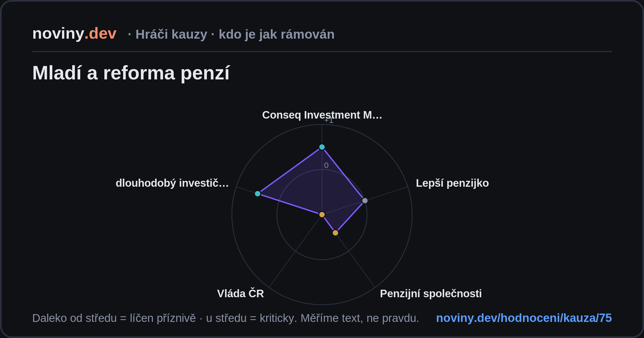
Task: Click the kdo je jak rámován text
Action: pyautogui.click(x=277, y=34)
